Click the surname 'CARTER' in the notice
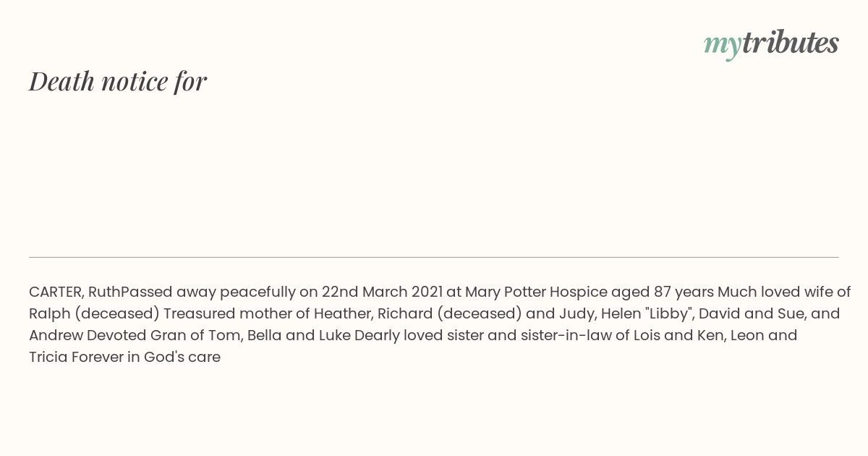 (56, 292)
